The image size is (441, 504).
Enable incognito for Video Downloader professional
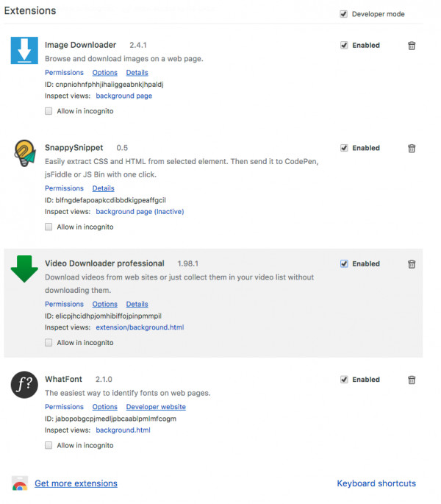49,342
